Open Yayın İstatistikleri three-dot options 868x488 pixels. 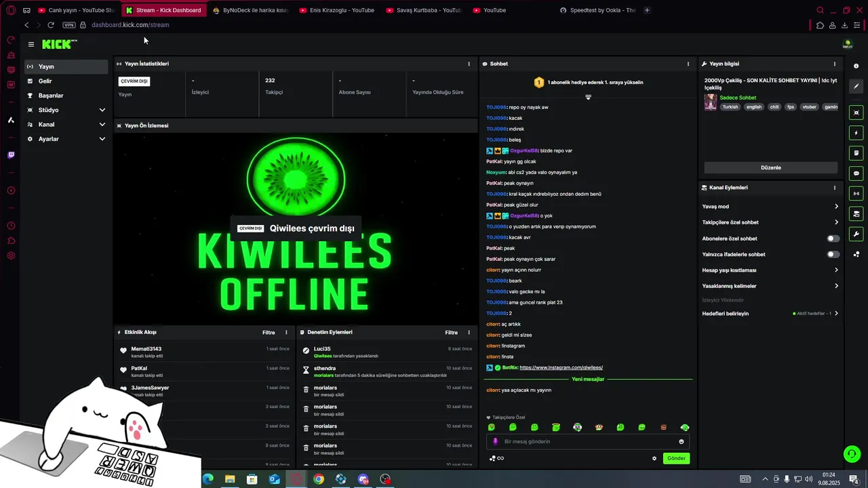point(469,64)
